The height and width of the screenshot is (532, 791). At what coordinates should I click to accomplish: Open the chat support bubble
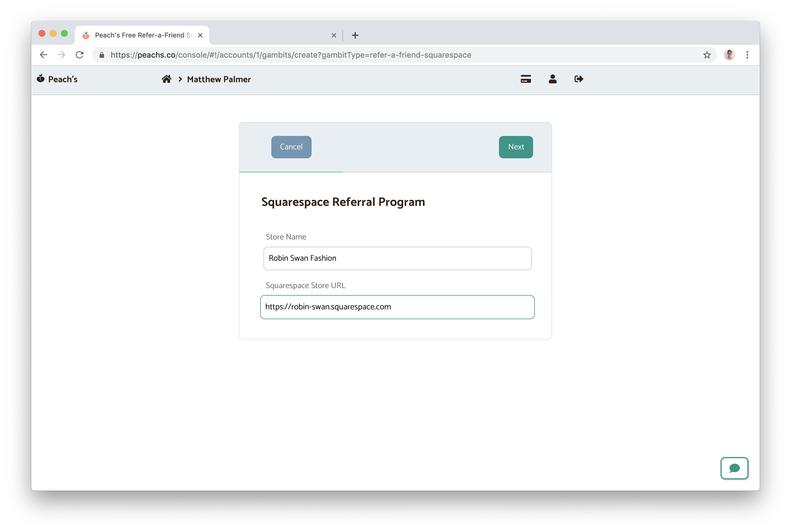734,468
